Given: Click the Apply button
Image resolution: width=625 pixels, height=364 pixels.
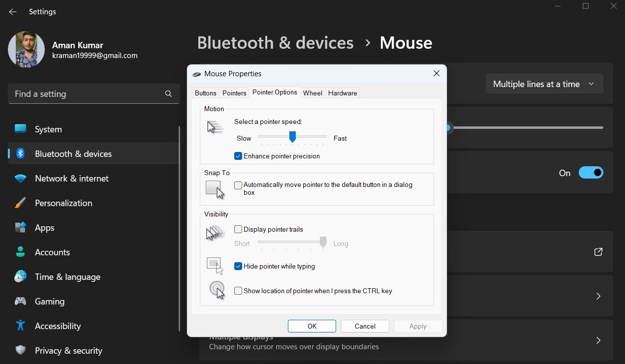Looking at the screenshot, I should (x=418, y=326).
